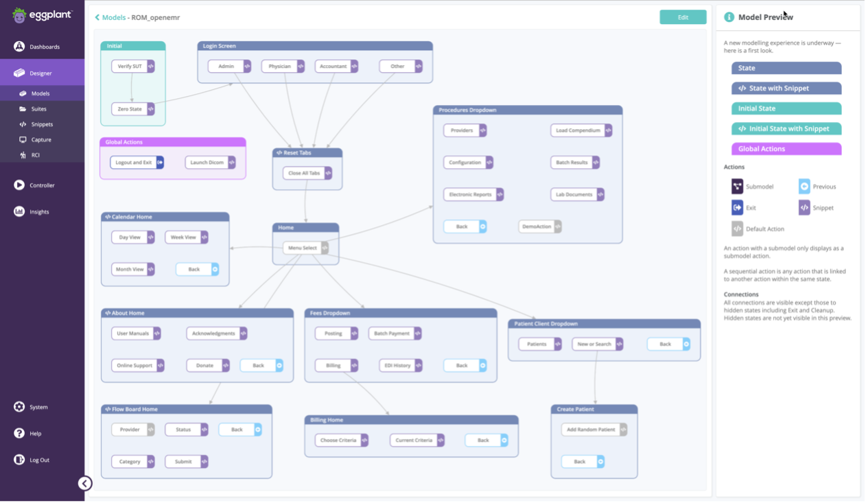
Task: Click the Edit button
Action: 683,17
